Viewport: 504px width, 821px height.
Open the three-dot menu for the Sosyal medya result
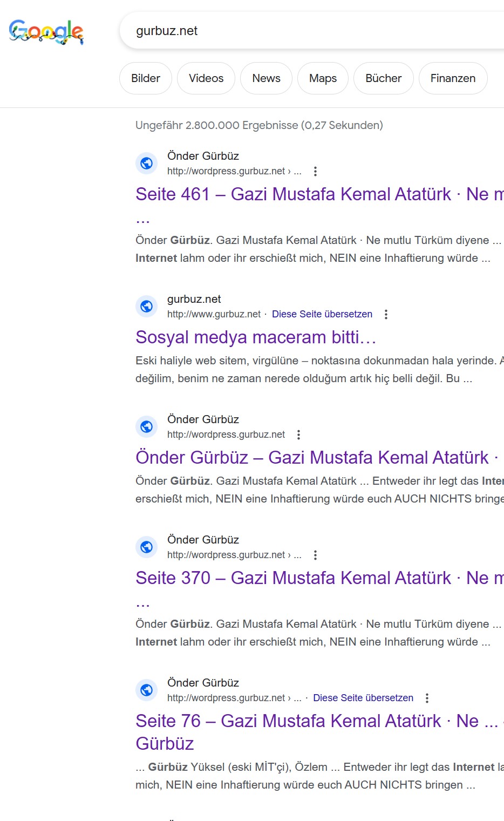coord(386,314)
